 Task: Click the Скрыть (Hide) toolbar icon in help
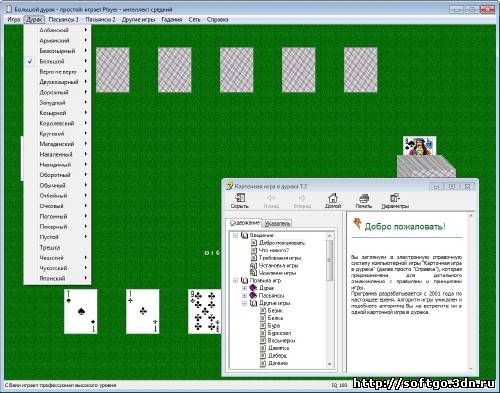tap(240, 198)
